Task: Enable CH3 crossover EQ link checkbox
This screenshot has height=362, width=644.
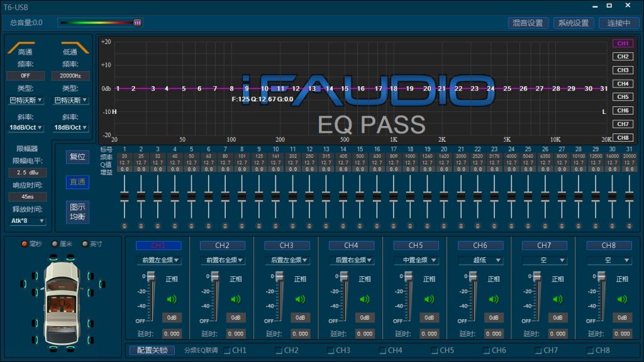Action: [x=331, y=351]
